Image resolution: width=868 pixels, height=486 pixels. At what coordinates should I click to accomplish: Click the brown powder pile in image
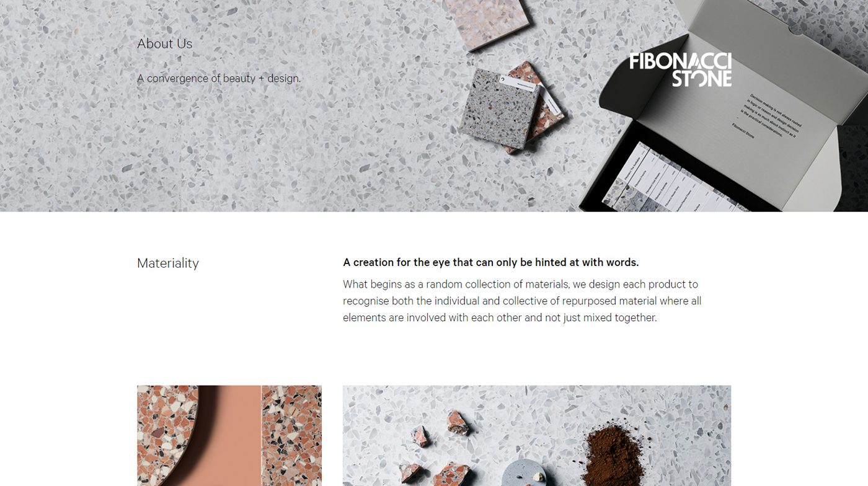point(614,455)
